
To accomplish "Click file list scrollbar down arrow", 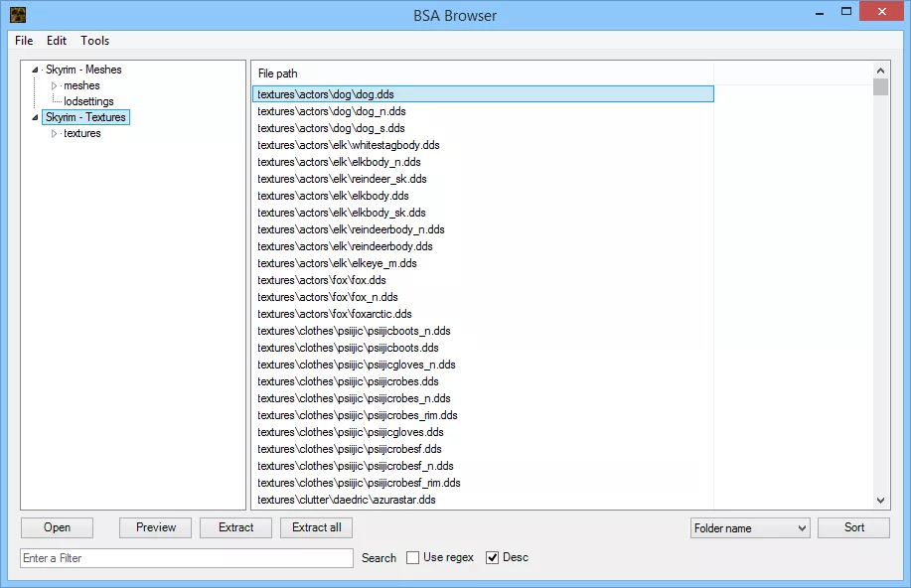I will click(881, 500).
